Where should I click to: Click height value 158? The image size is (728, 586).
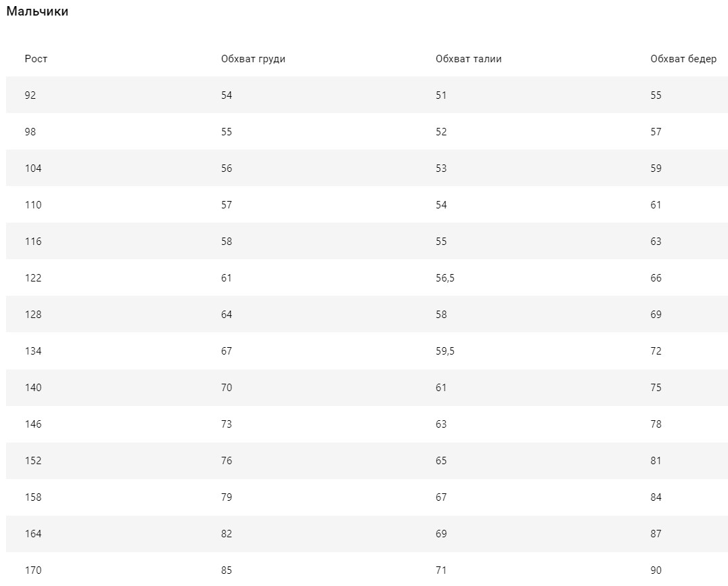[x=33, y=497]
